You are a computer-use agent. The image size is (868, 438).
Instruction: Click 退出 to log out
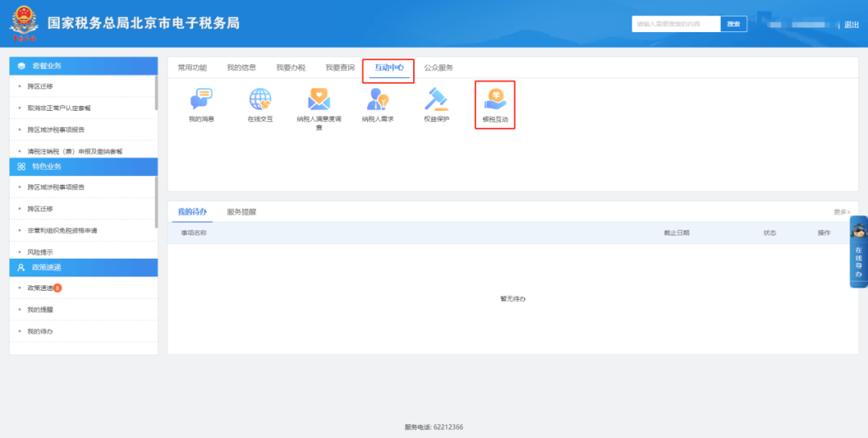point(851,25)
